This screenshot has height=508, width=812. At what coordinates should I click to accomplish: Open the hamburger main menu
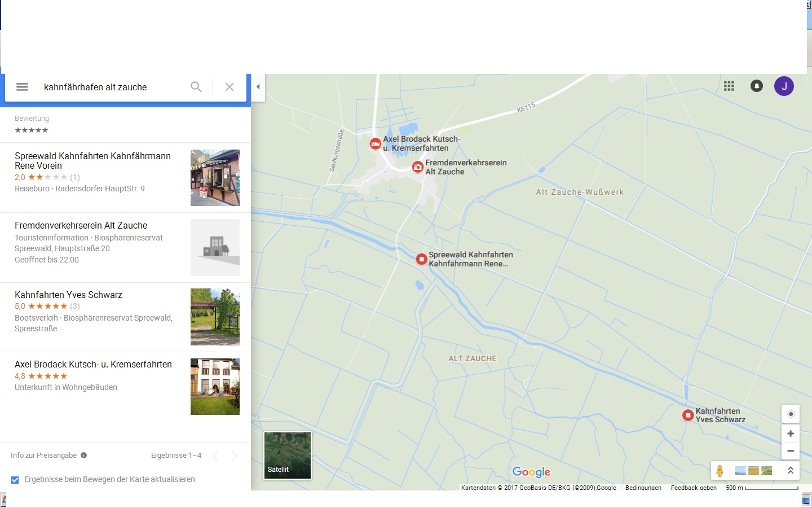click(22, 87)
